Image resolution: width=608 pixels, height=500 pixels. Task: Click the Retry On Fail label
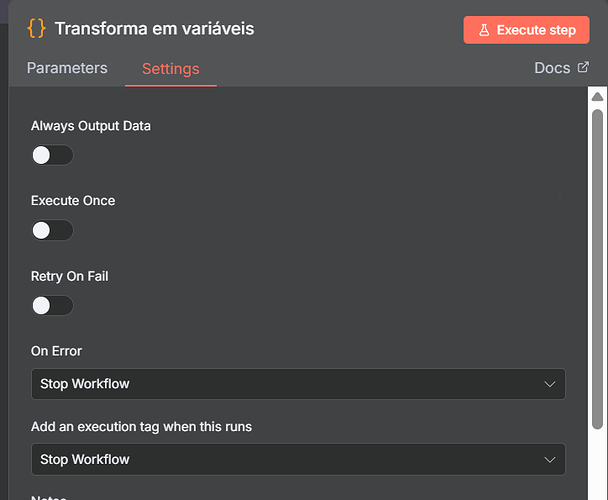click(70, 276)
